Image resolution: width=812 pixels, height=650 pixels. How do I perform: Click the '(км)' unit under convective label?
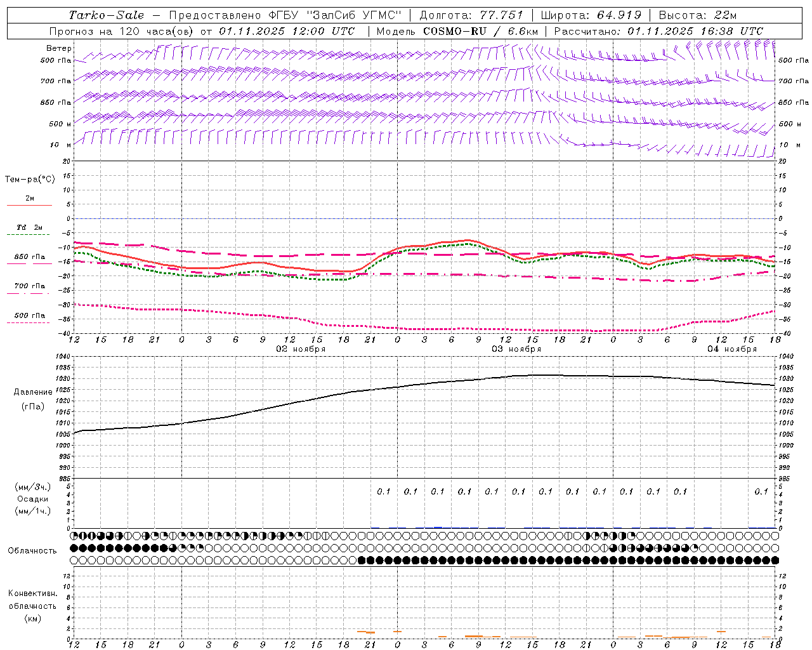[x=32, y=618]
